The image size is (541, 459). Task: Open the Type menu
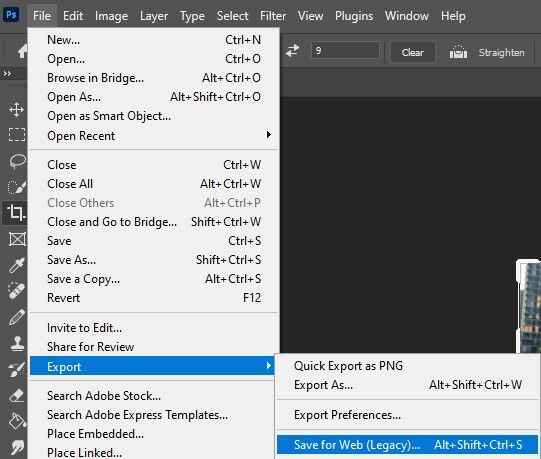click(192, 16)
